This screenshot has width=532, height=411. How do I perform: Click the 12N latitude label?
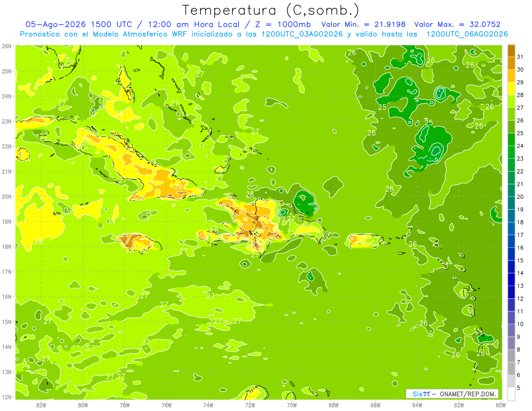7,397
